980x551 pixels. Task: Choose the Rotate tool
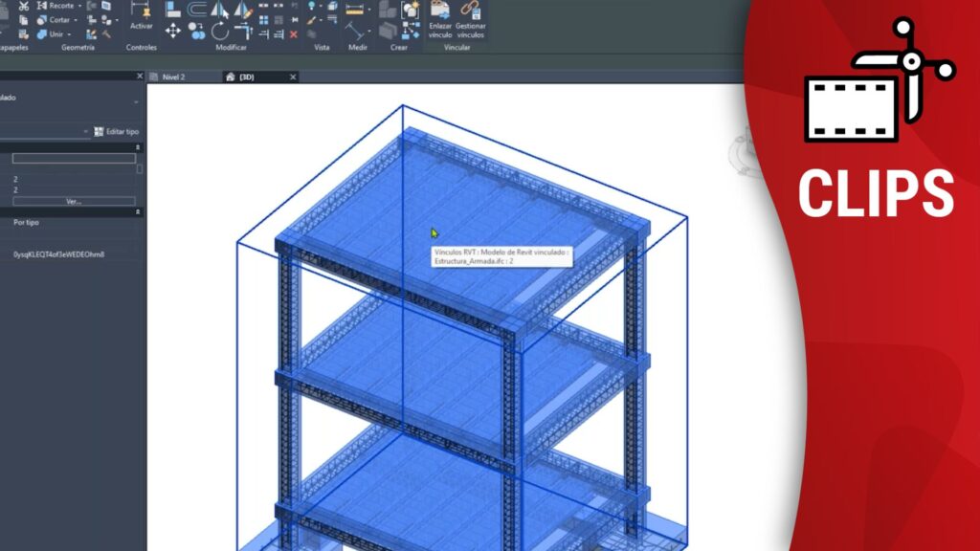pyautogui.click(x=220, y=31)
